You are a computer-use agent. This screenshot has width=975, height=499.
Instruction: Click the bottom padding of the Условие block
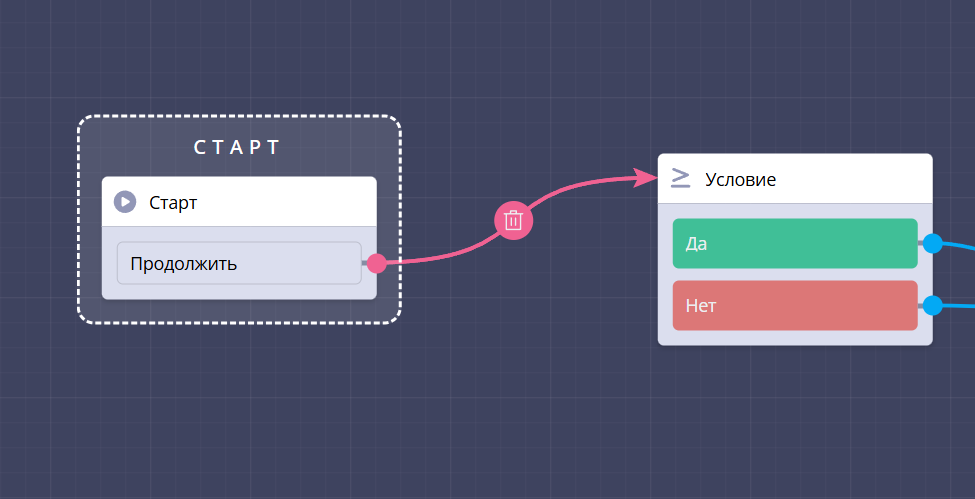click(x=794, y=338)
